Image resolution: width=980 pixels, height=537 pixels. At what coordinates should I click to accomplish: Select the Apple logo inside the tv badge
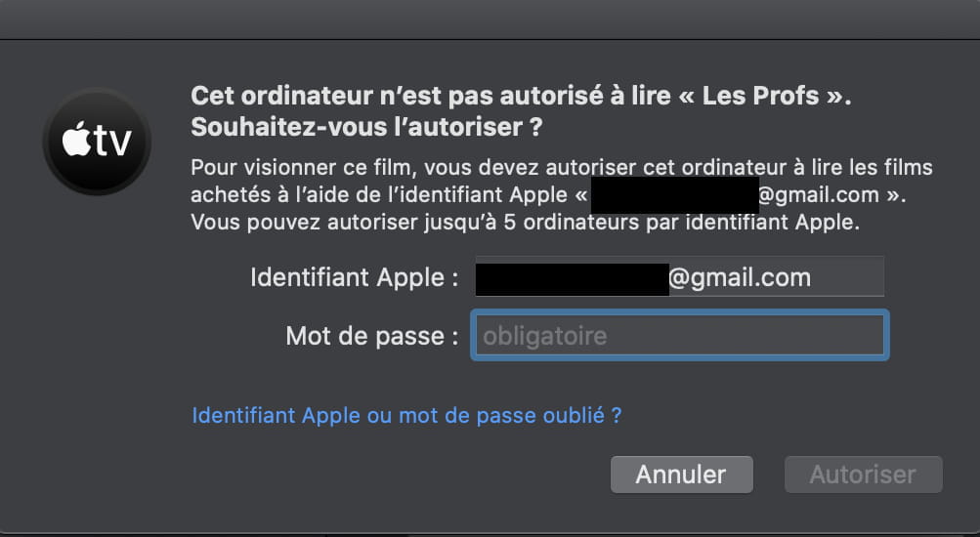77,140
